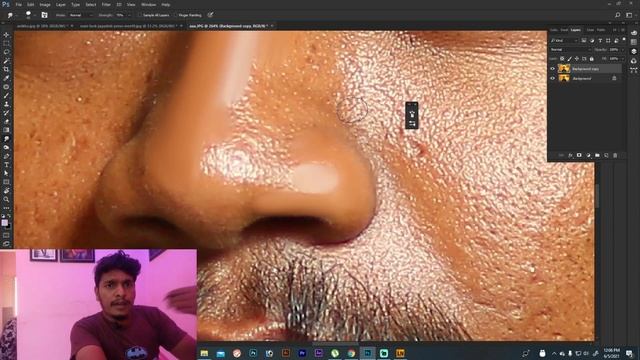This screenshot has width=640, height=360.
Task: Select the Rectangular Marquee tool
Action: point(6,43)
